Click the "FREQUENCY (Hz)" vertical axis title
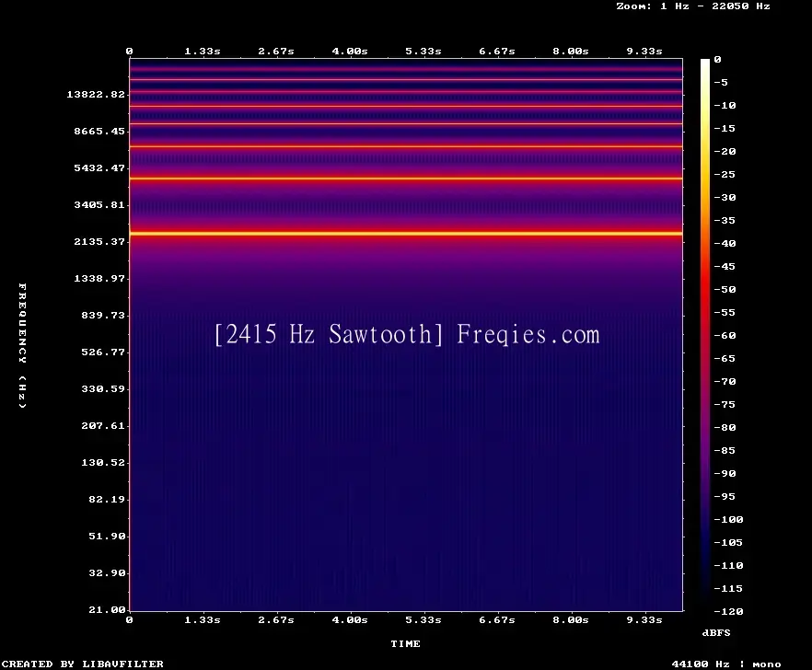812x670 pixels. [x=22, y=345]
